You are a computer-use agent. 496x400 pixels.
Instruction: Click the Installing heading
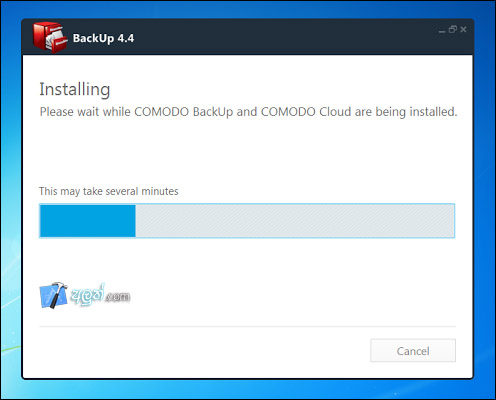(x=75, y=90)
